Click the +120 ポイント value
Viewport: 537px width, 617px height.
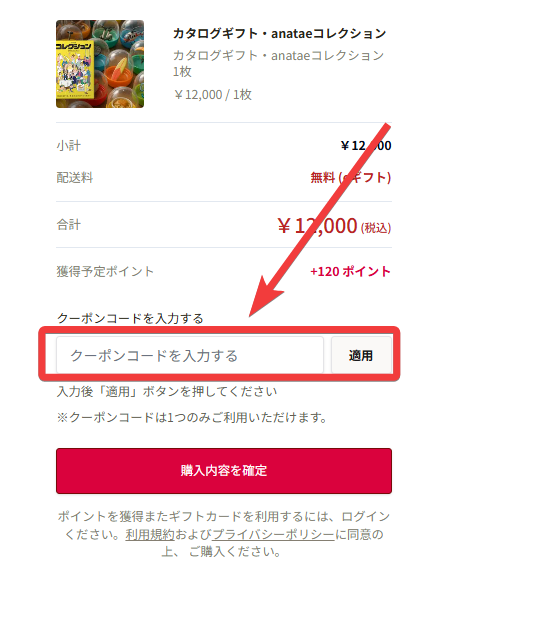pos(350,272)
